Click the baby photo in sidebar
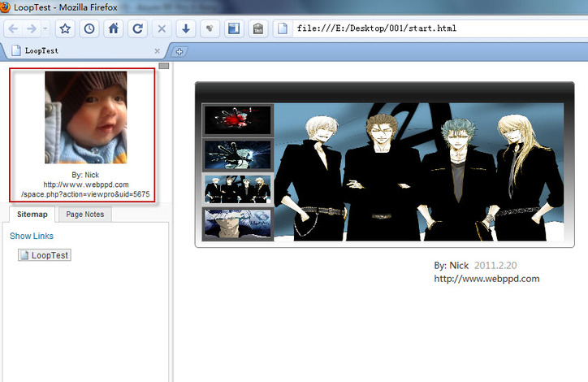This screenshot has width=588, height=382. [86, 118]
